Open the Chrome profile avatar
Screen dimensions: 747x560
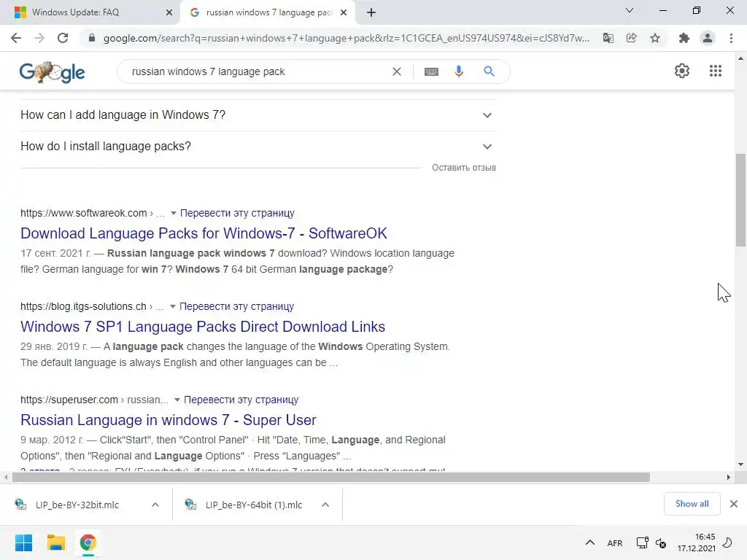point(708,38)
